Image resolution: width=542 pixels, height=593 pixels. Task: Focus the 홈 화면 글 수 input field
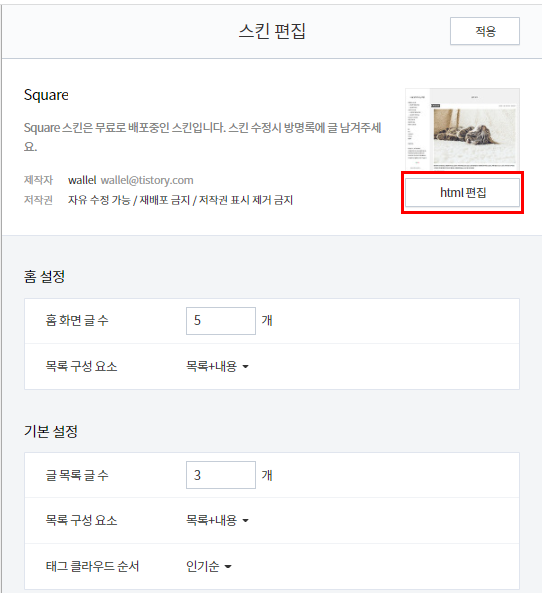(221, 321)
